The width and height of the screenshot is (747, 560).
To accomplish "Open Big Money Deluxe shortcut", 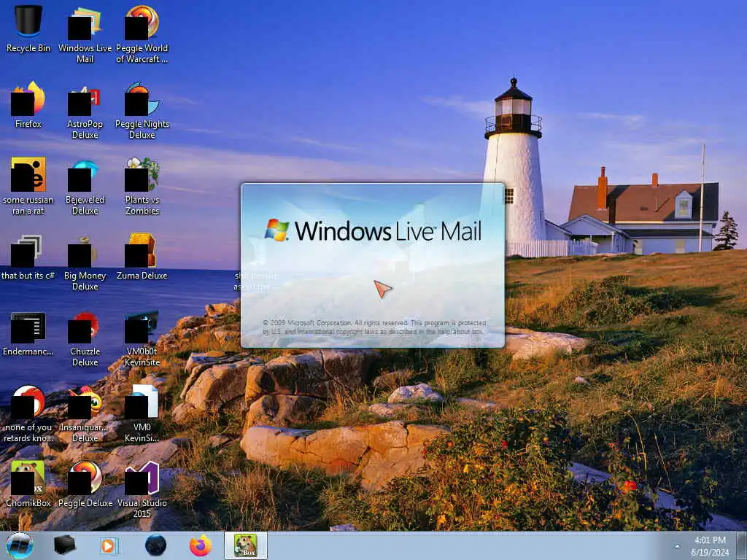I will (85, 262).
